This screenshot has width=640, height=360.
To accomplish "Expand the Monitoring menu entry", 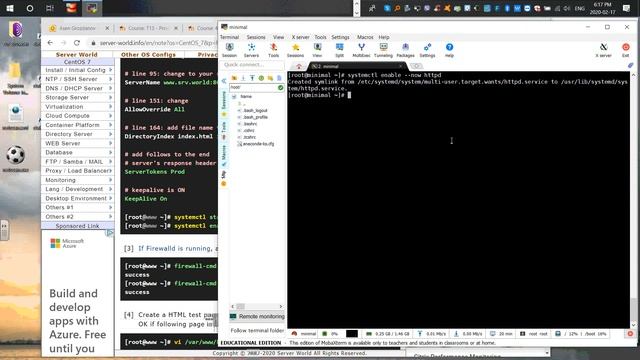I will 78,180.
